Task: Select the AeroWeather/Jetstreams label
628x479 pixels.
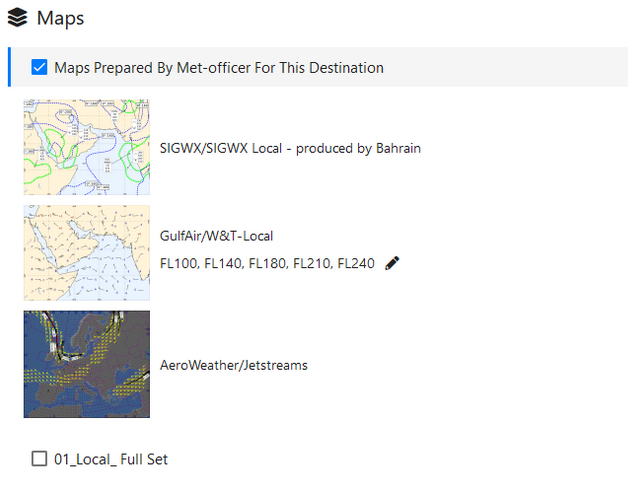Action: [233, 365]
